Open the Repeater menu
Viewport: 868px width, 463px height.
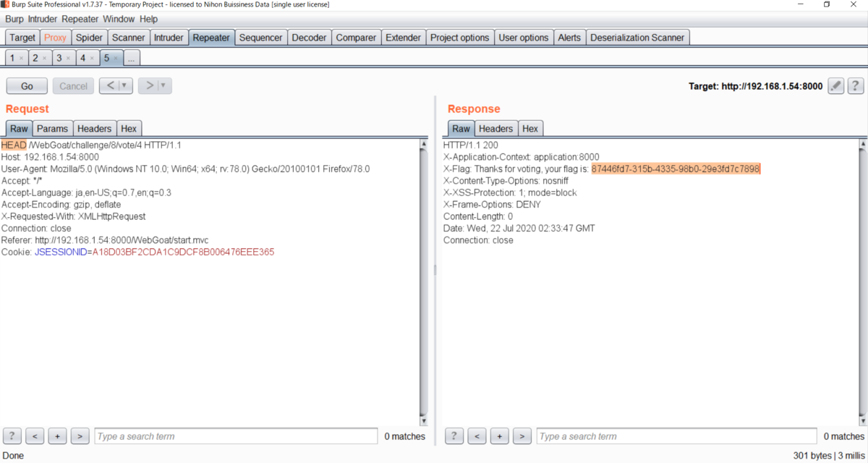coord(80,19)
